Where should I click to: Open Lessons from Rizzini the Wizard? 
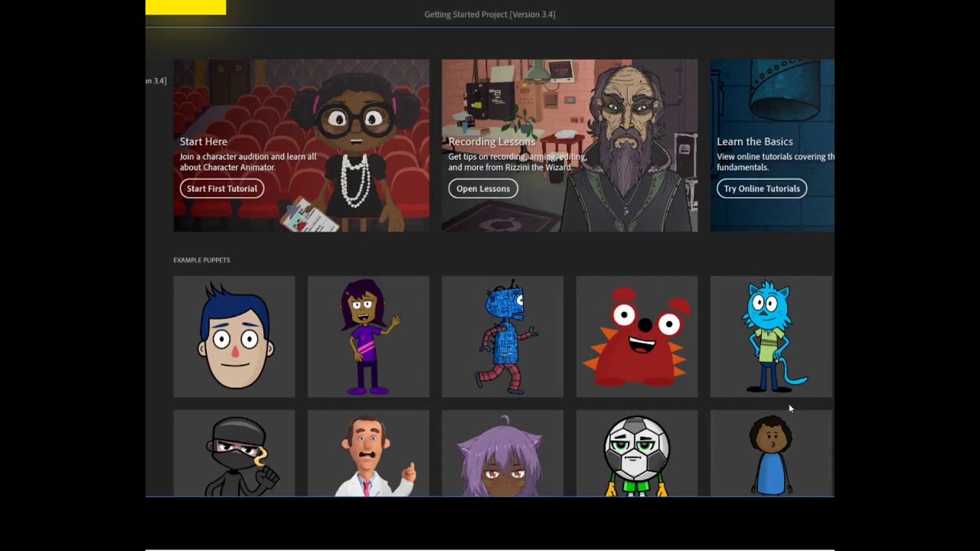(483, 188)
